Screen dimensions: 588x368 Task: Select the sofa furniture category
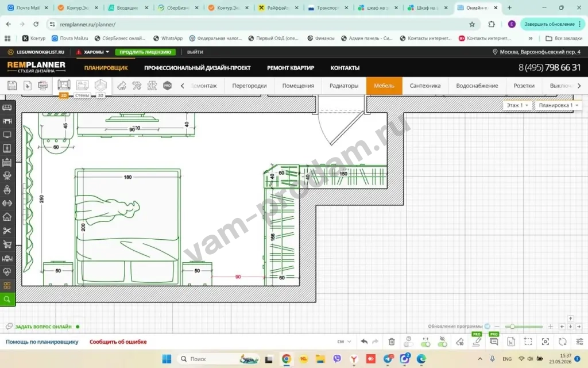(7, 108)
